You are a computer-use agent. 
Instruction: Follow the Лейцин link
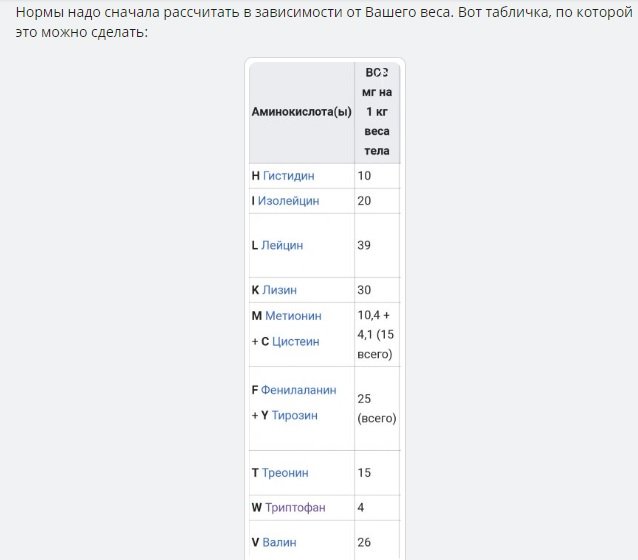tap(282, 245)
